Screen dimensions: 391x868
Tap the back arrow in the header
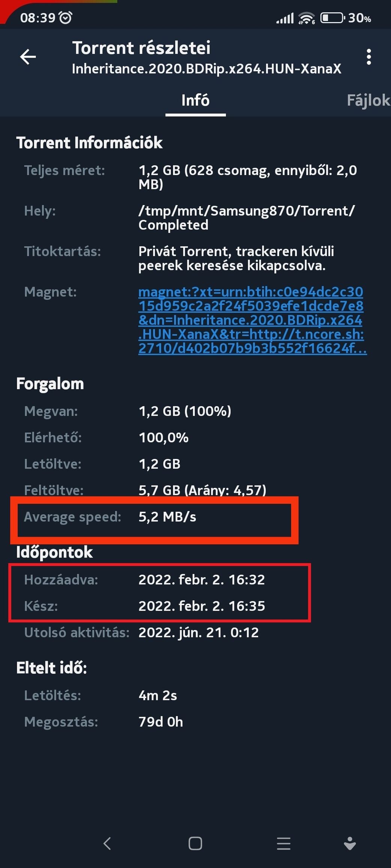point(28,57)
